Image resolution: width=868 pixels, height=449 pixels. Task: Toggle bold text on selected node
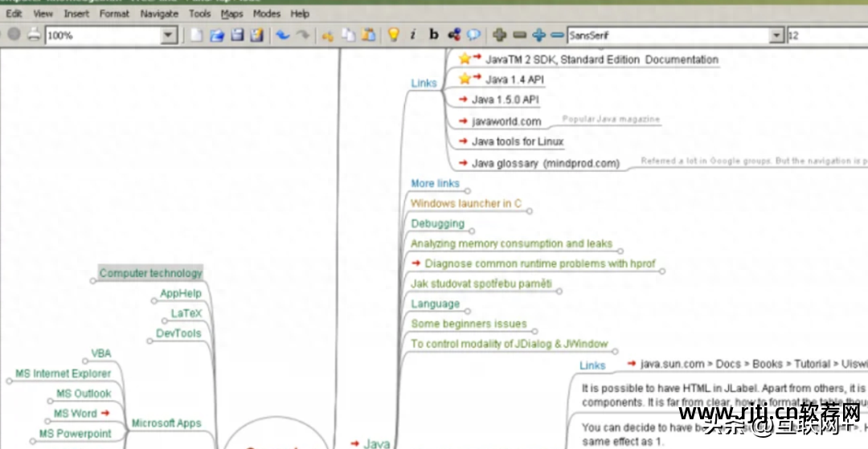coord(433,35)
